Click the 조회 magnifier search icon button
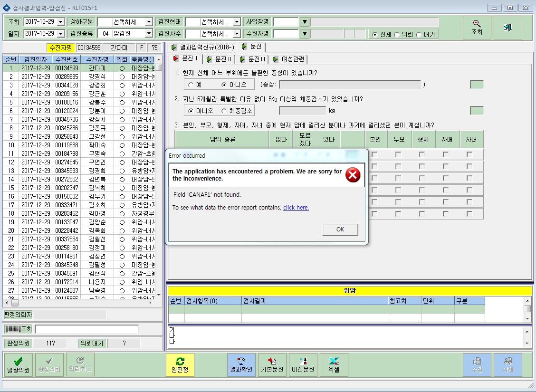The height and width of the screenshot is (392, 536). pyautogui.click(x=477, y=28)
